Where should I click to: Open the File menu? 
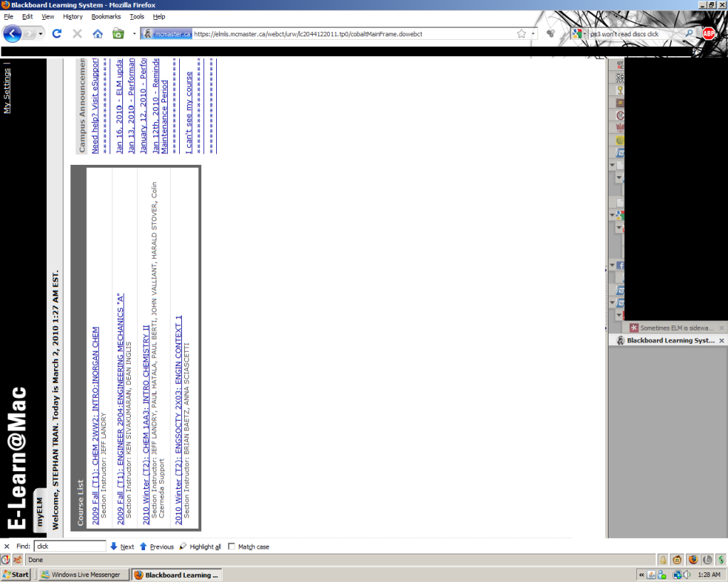[x=9, y=17]
